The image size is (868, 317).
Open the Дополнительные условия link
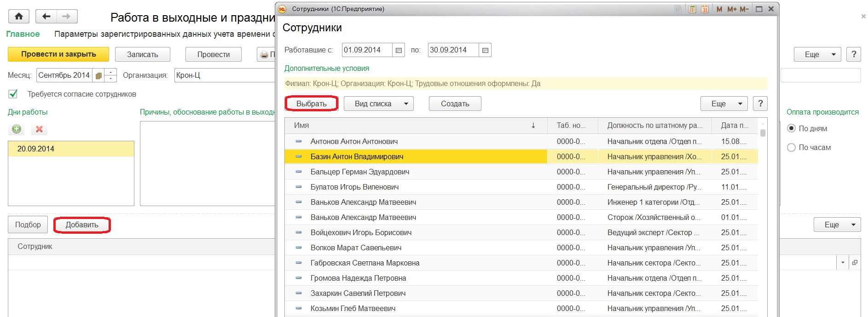tap(327, 68)
